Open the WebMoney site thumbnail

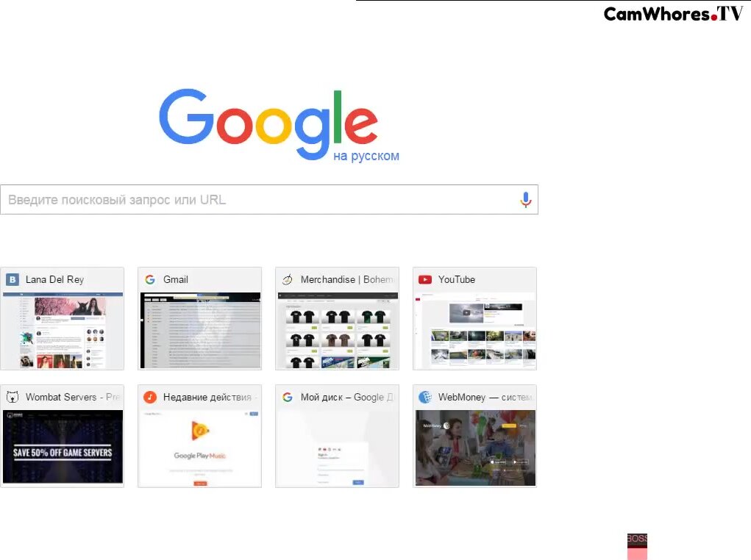pos(475,448)
